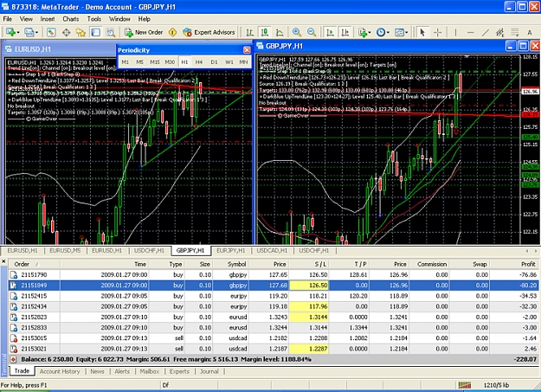Switch to USDCAD,H1 chart tab
The width and height of the screenshot is (541, 392).
coord(272,251)
